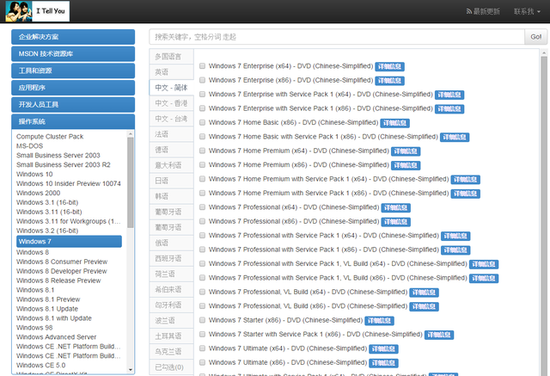Click the Go! search button

[x=536, y=37]
